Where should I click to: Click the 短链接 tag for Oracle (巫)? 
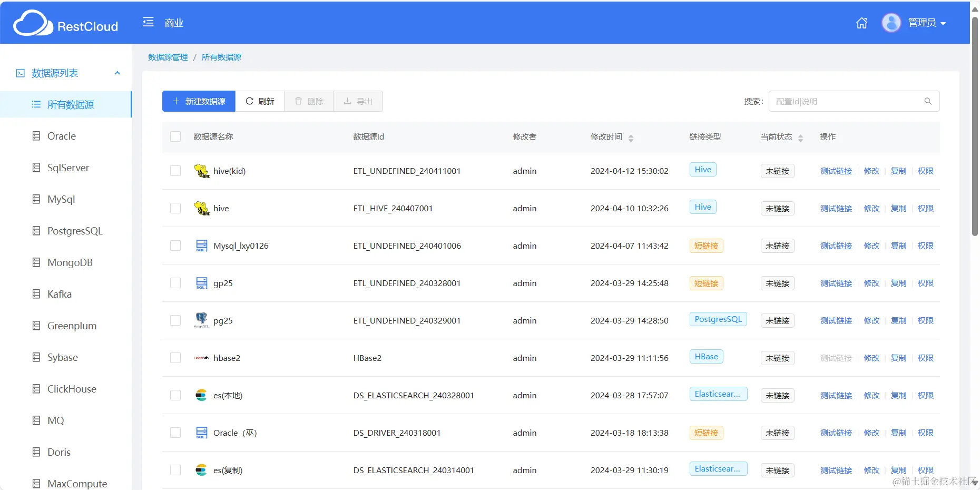coord(706,433)
